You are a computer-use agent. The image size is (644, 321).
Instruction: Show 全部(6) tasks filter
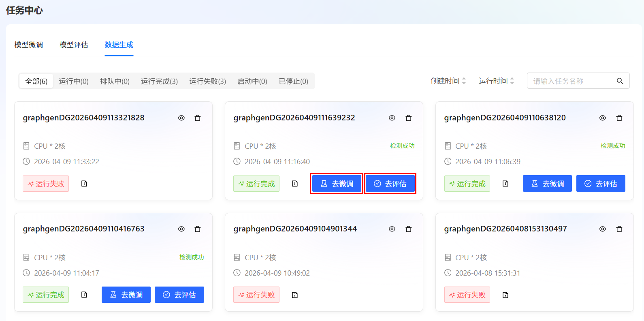36,81
